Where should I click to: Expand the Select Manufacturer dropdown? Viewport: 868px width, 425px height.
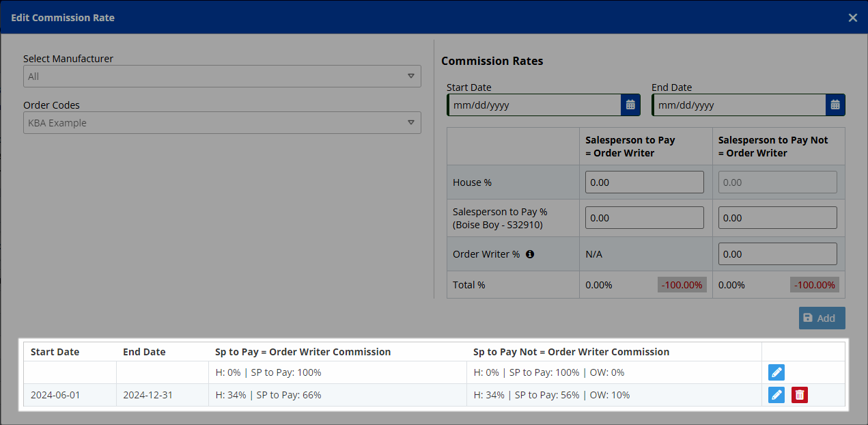pyautogui.click(x=222, y=77)
